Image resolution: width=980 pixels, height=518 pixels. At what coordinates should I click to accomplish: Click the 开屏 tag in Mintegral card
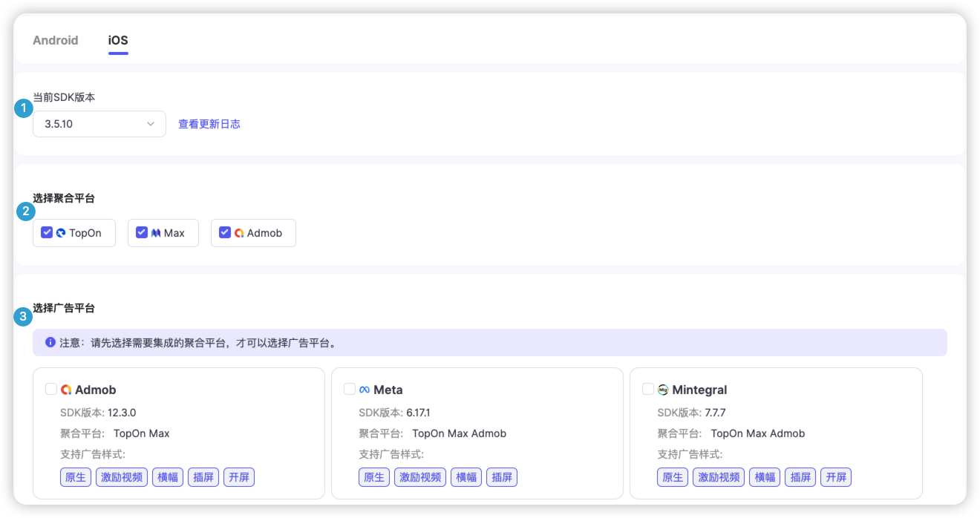click(836, 477)
